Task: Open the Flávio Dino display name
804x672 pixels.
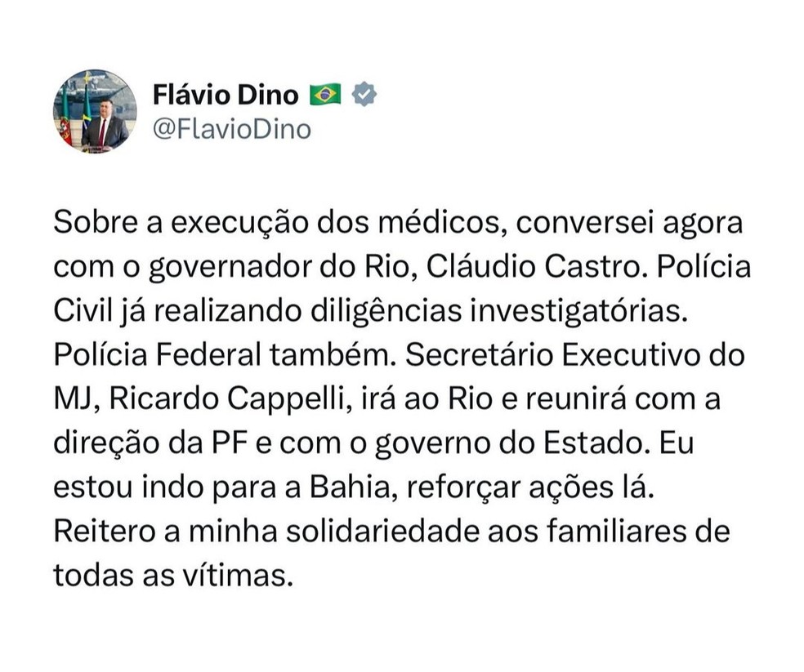Action: point(226,96)
